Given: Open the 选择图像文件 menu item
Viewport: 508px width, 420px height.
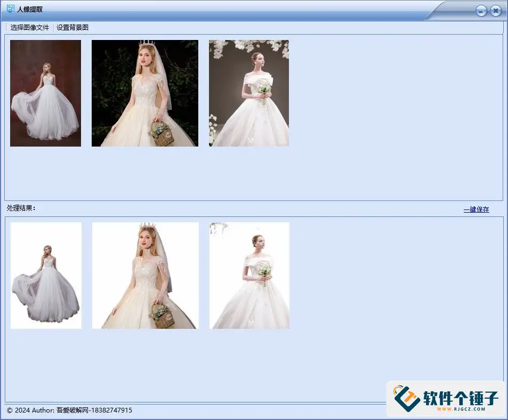Looking at the screenshot, I should (x=29, y=28).
